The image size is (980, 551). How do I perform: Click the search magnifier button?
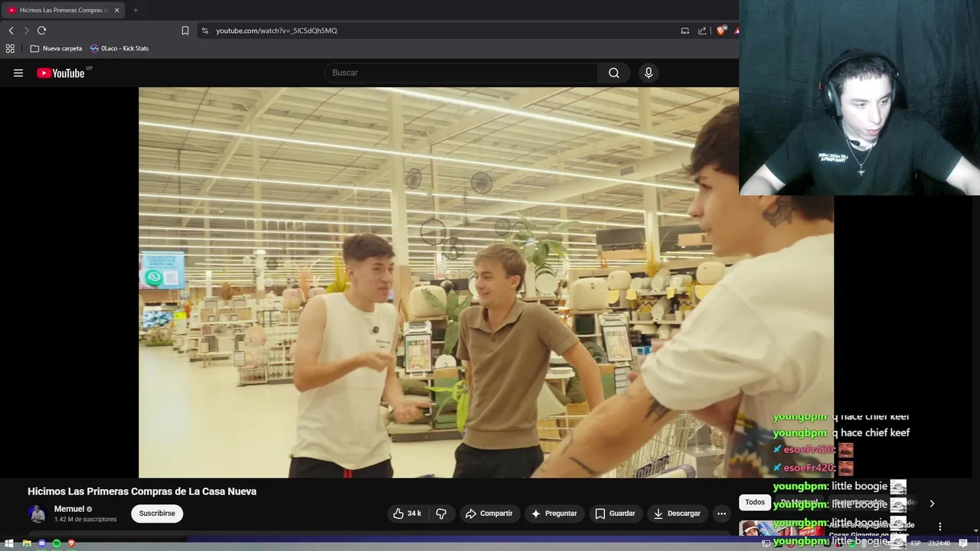[x=614, y=73]
